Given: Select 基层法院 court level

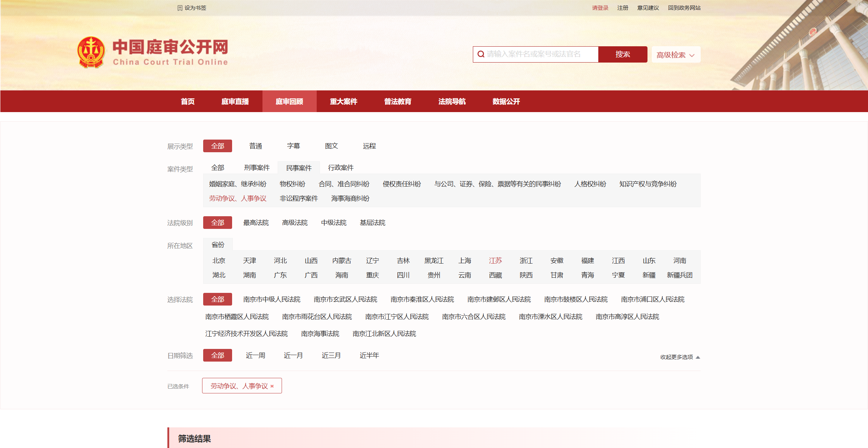Looking at the screenshot, I should [372, 223].
